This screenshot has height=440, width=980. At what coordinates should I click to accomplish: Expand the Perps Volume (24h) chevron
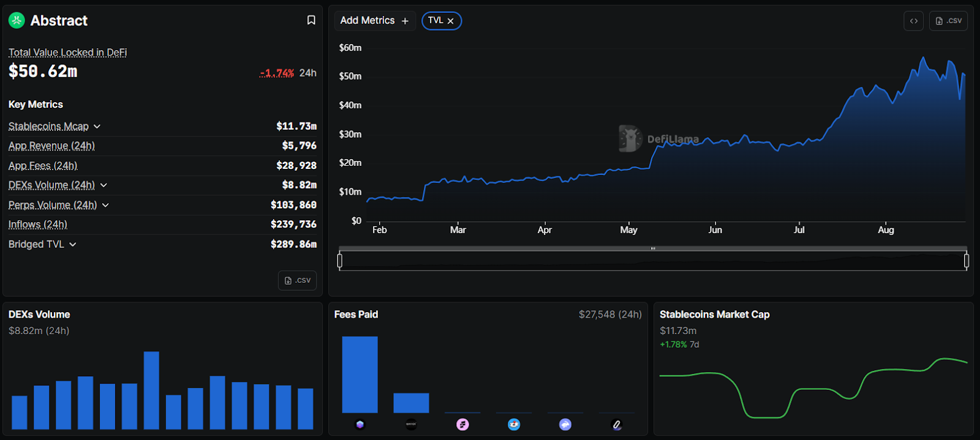pos(105,205)
